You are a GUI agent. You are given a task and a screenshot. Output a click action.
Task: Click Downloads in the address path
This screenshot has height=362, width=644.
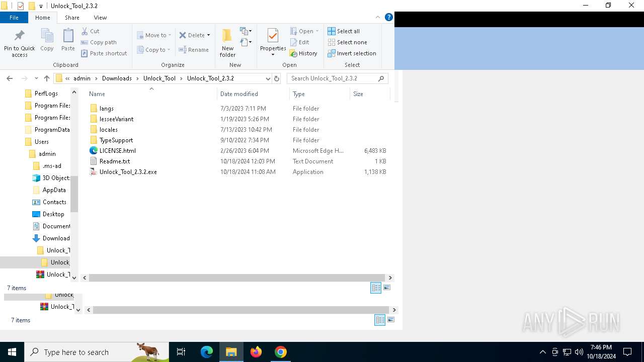pos(117,78)
